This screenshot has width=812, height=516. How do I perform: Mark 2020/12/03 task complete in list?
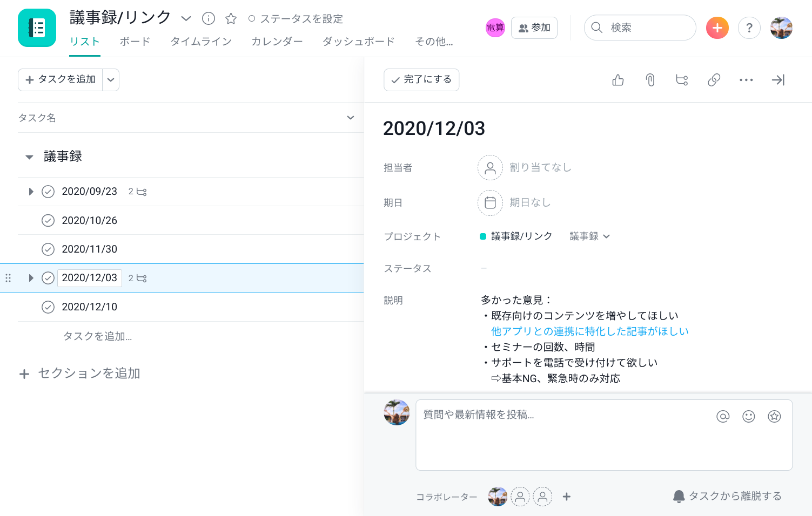click(x=48, y=278)
